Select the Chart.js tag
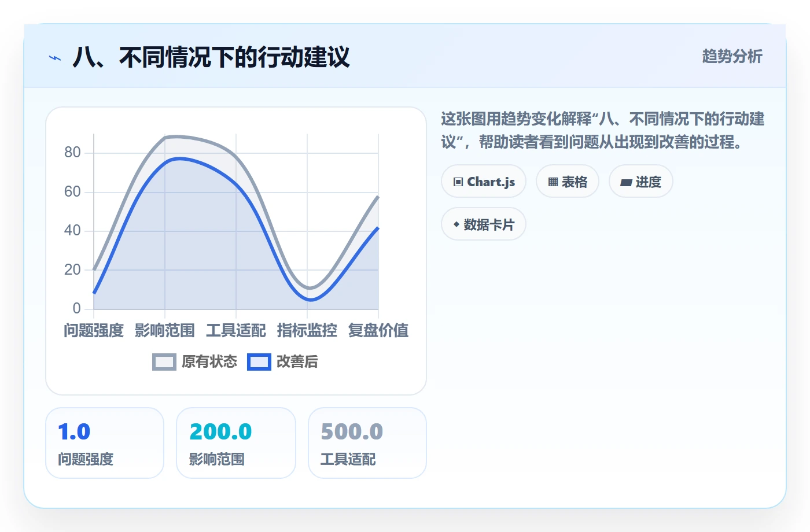Image resolution: width=810 pixels, height=532 pixels. [484, 182]
